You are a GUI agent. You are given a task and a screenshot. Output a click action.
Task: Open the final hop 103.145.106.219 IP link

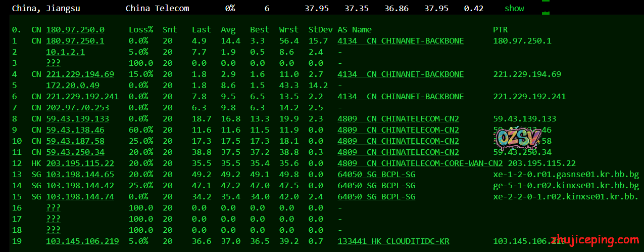pos(82,241)
